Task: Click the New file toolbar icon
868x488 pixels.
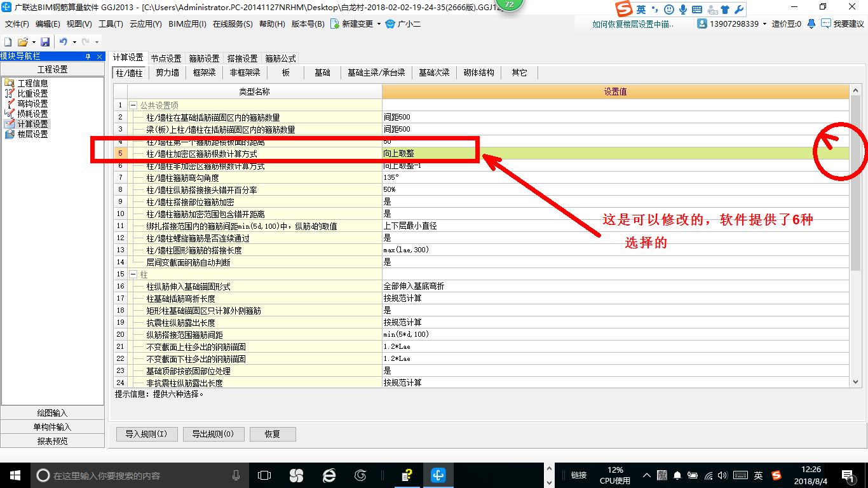Action: coord(8,42)
